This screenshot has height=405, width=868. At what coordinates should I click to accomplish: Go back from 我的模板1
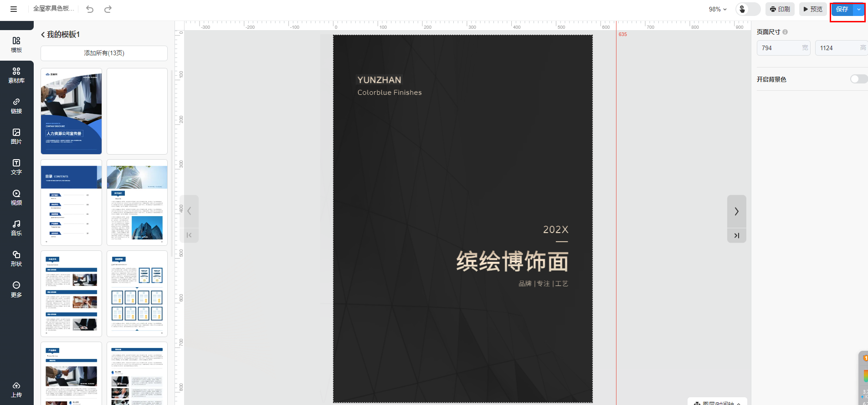tap(43, 35)
